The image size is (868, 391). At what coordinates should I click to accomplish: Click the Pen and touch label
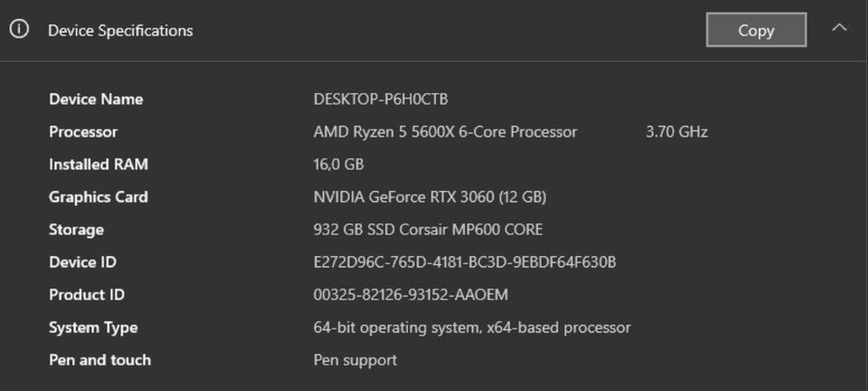[99, 360]
